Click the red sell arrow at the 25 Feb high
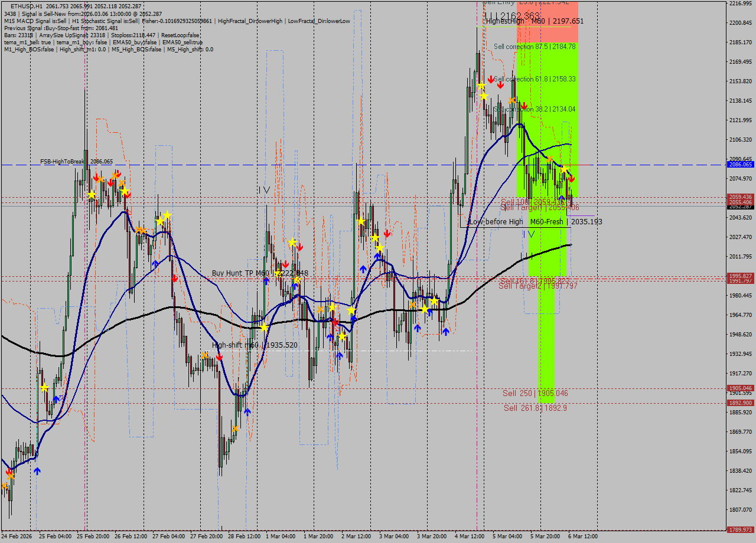 (x=97, y=177)
